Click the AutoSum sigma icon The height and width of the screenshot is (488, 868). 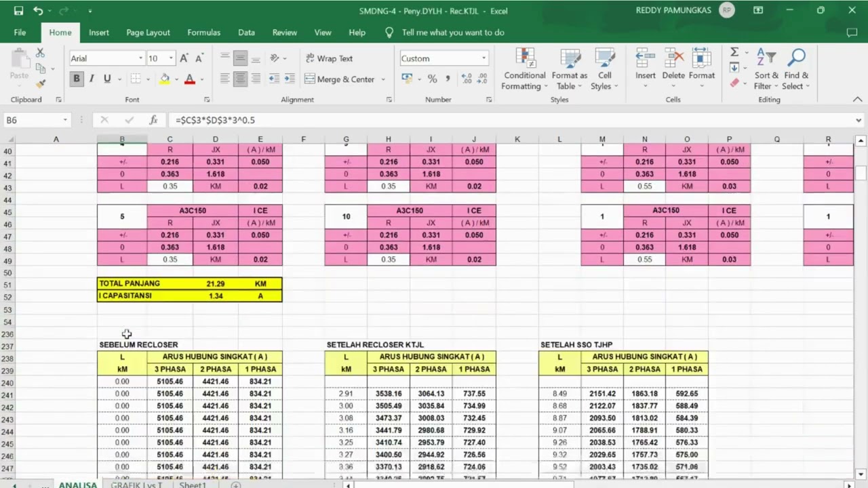[x=734, y=52]
